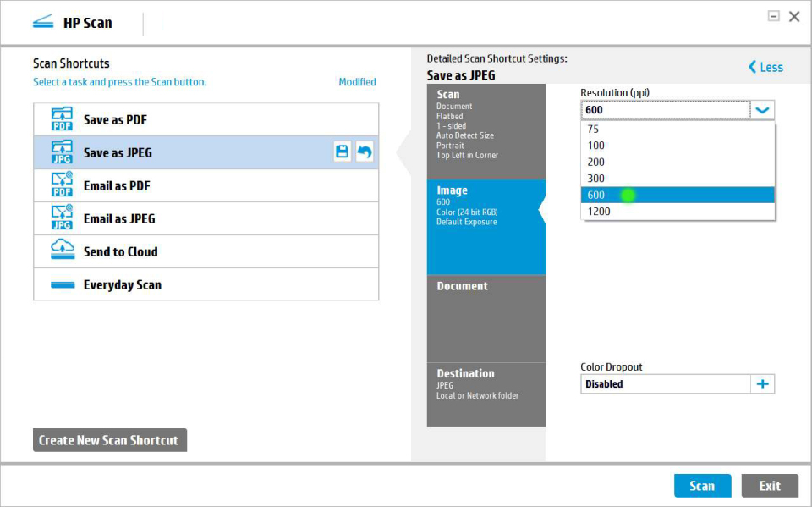Add a Color Dropout with the plus icon
812x507 pixels.
(762, 384)
